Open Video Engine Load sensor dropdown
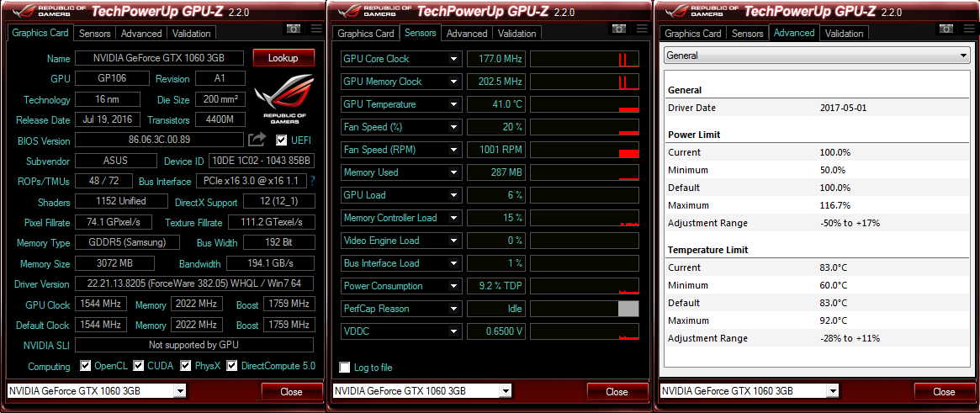Image resolution: width=980 pixels, height=413 pixels. tap(453, 241)
